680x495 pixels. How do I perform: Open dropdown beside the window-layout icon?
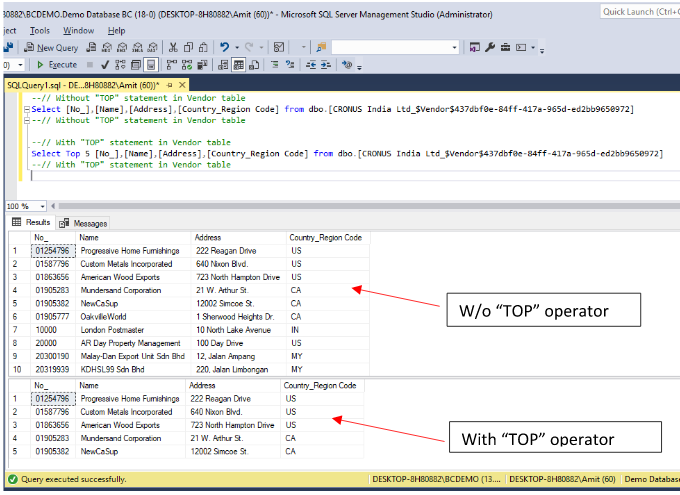point(533,47)
